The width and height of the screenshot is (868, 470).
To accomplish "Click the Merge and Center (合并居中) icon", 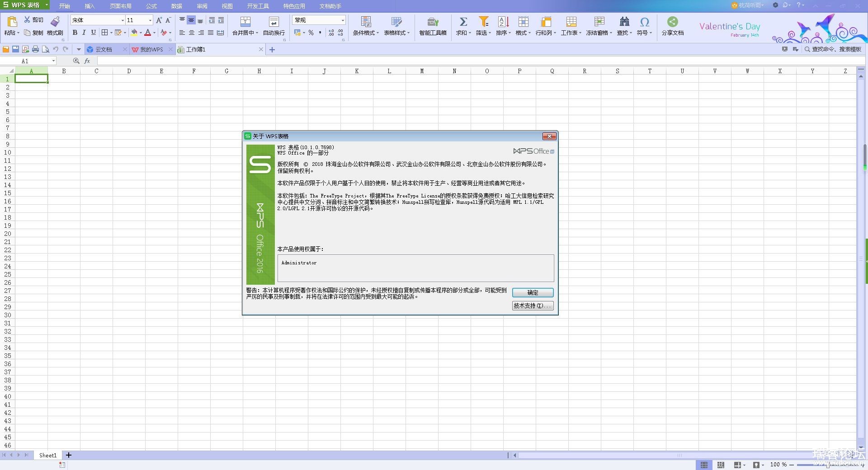I will (x=245, y=22).
